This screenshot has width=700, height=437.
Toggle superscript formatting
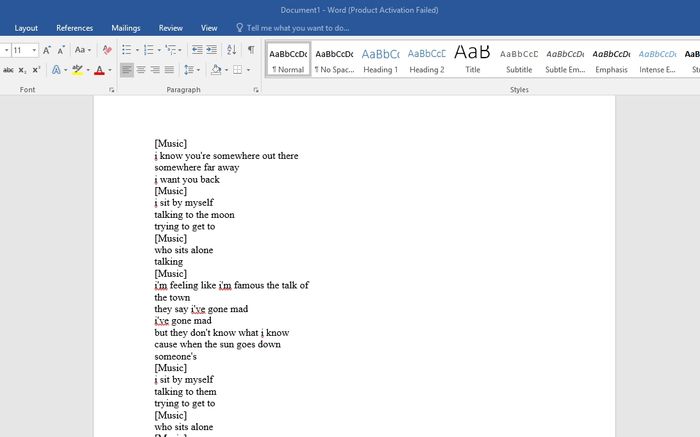pos(36,70)
